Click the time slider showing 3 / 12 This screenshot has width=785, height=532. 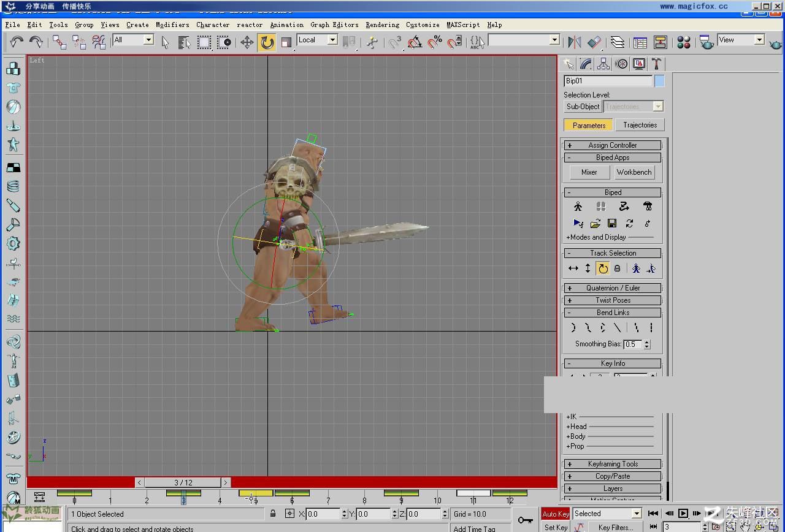183,482
